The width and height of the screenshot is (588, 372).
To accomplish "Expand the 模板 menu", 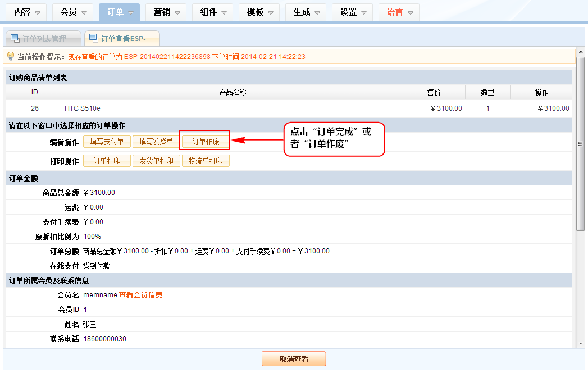I will point(259,12).
